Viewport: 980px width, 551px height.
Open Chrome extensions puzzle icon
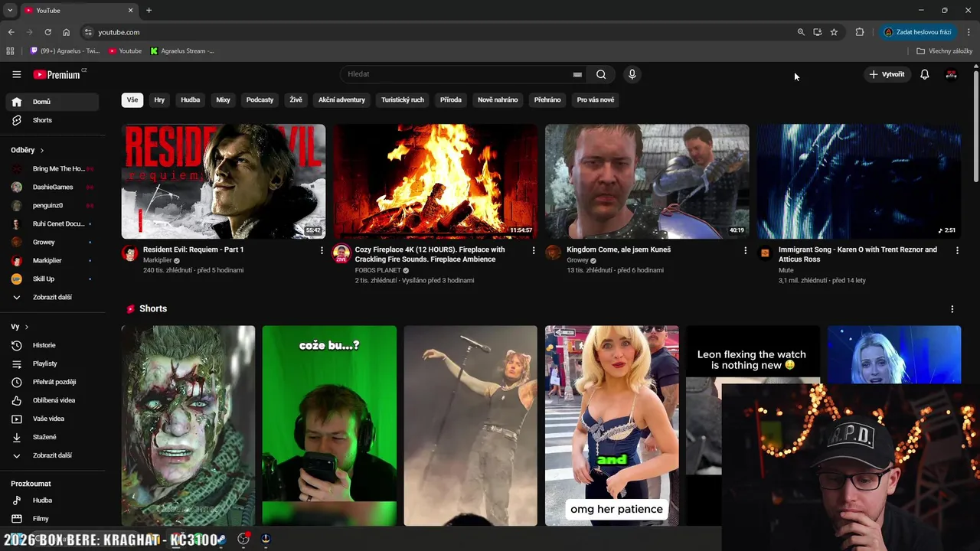click(860, 32)
